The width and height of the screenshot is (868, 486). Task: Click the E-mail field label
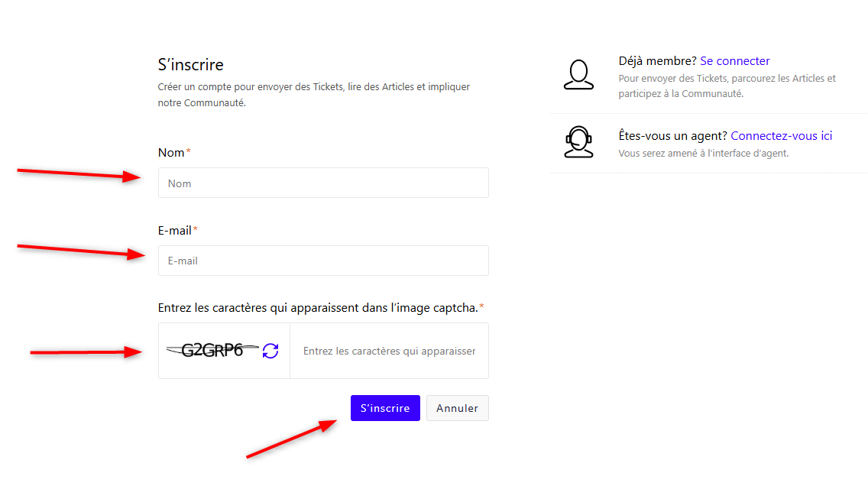175,230
